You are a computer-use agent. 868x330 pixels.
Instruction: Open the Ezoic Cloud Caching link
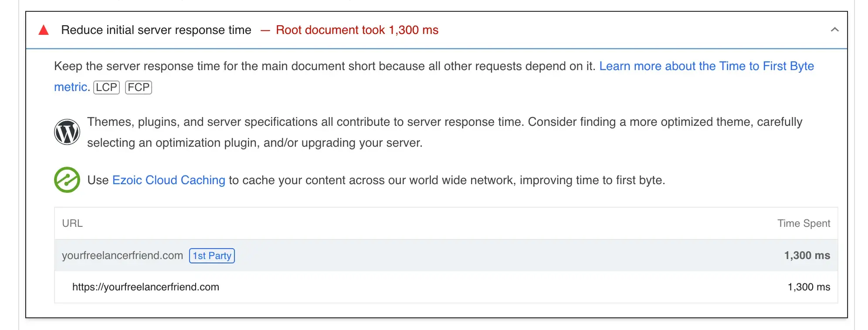pyautogui.click(x=169, y=180)
